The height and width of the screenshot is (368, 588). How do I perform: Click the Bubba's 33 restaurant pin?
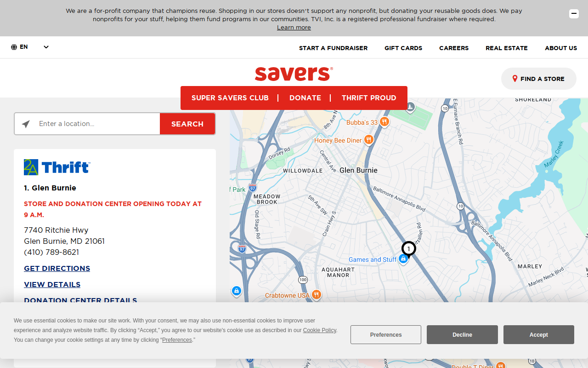click(384, 122)
